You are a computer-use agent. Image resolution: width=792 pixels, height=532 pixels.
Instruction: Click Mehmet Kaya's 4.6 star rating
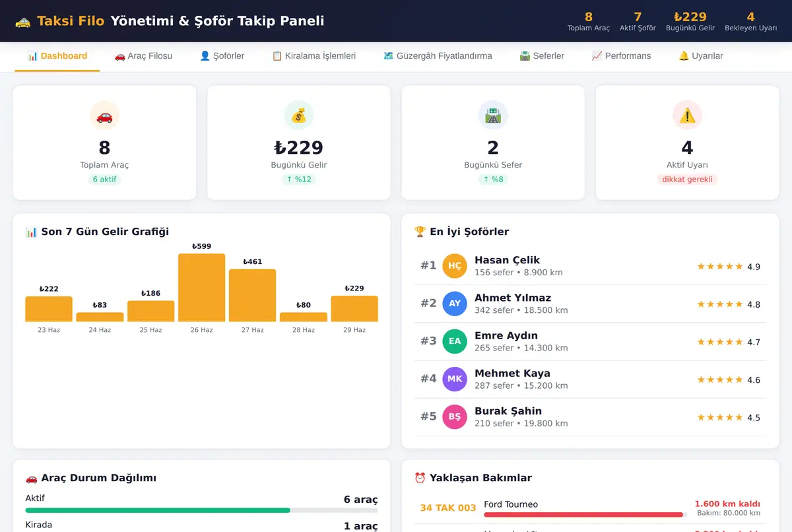coord(729,380)
